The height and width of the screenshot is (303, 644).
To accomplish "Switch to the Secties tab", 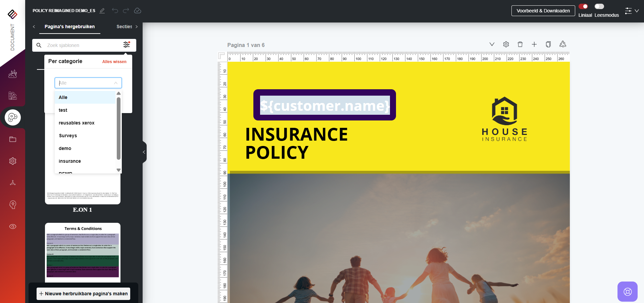I will 124,27.
